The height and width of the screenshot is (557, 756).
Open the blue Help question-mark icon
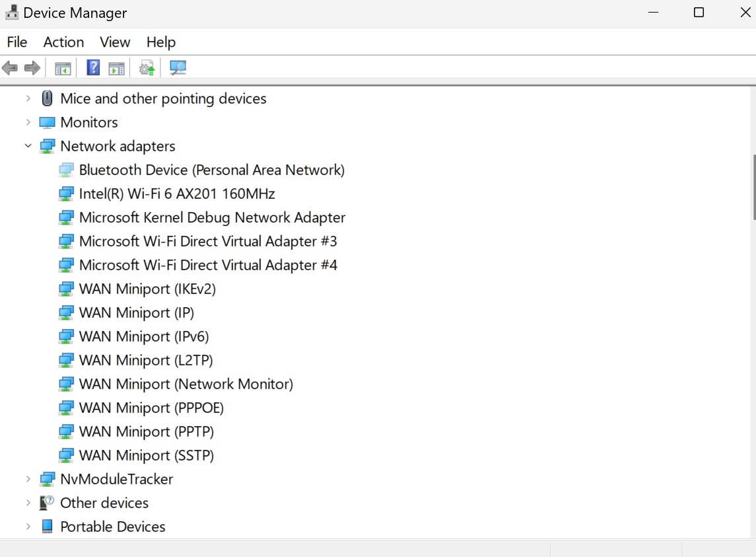[x=93, y=67]
